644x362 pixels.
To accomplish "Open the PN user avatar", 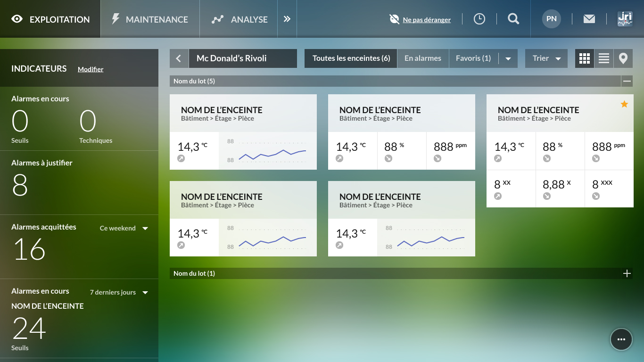I will [x=552, y=19].
